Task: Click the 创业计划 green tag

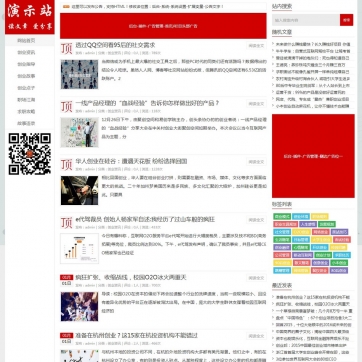Action: (x=323, y=255)
